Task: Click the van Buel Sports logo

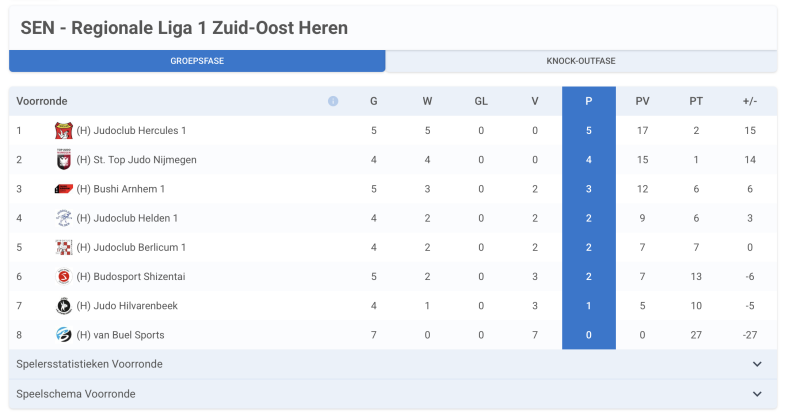Action: click(x=64, y=335)
